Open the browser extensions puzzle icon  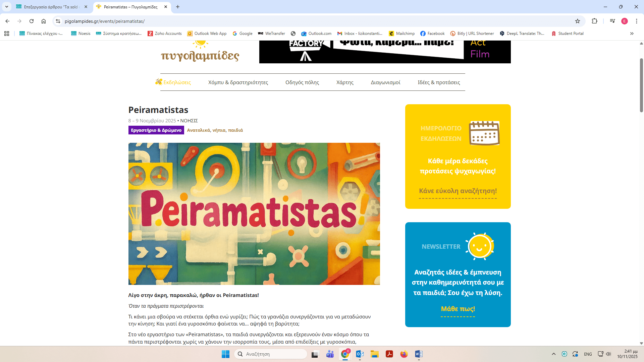(x=594, y=21)
